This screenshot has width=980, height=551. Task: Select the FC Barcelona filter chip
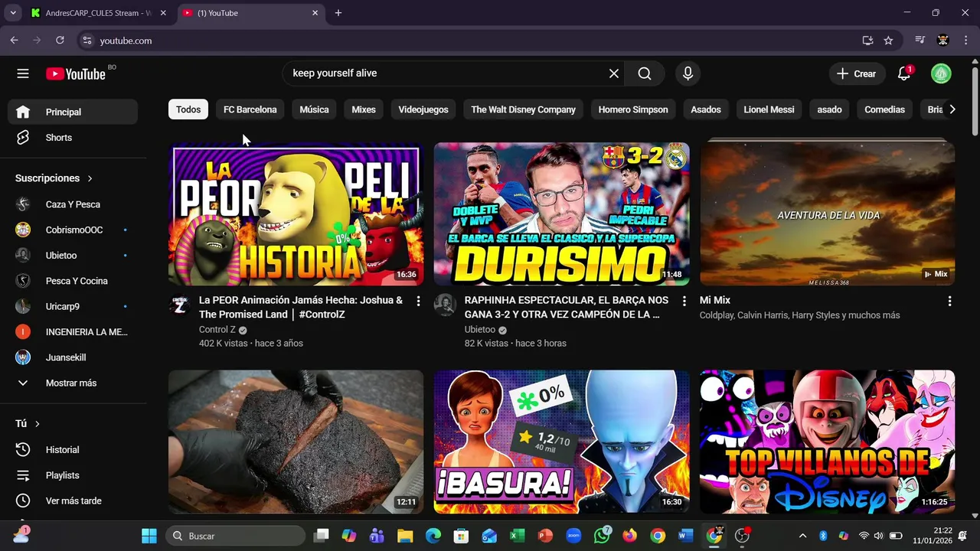tap(250, 109)
